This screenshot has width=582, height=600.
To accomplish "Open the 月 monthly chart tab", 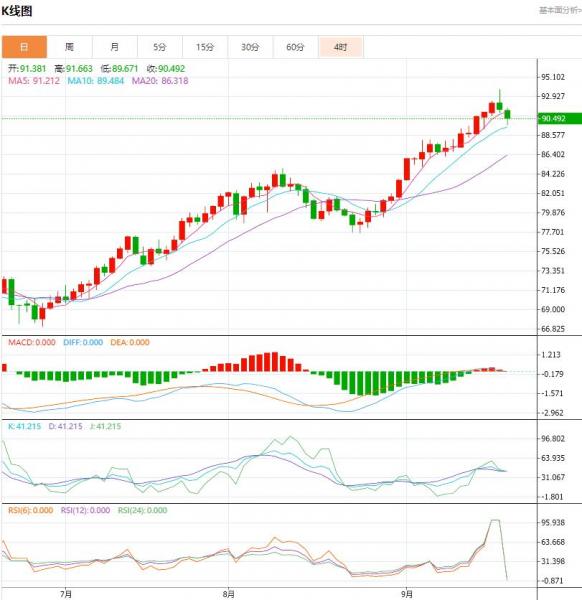I will pos(114,47).
